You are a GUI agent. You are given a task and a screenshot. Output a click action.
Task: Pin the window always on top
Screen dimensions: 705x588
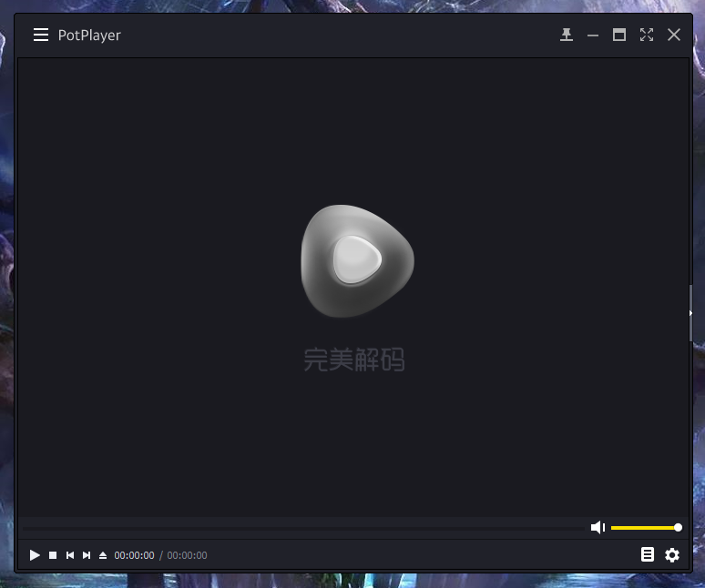(x=567, y=35)
